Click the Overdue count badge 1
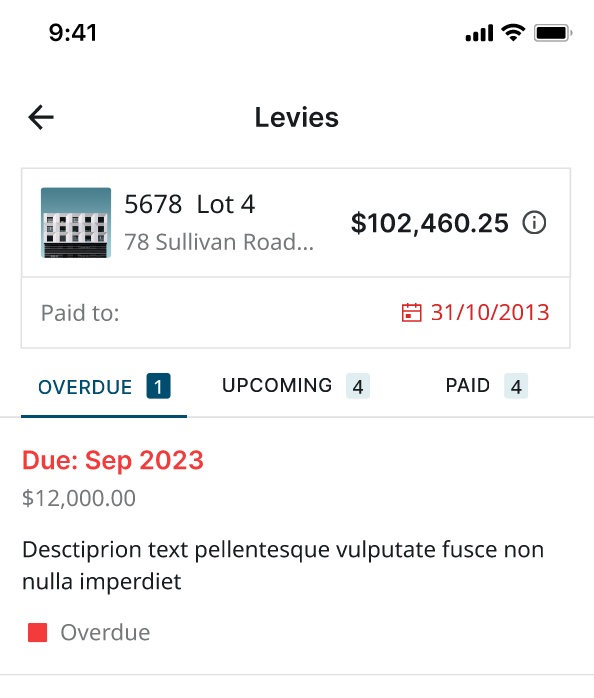The height and width of the screenshot is (698, 594). [x=159, y=386]
